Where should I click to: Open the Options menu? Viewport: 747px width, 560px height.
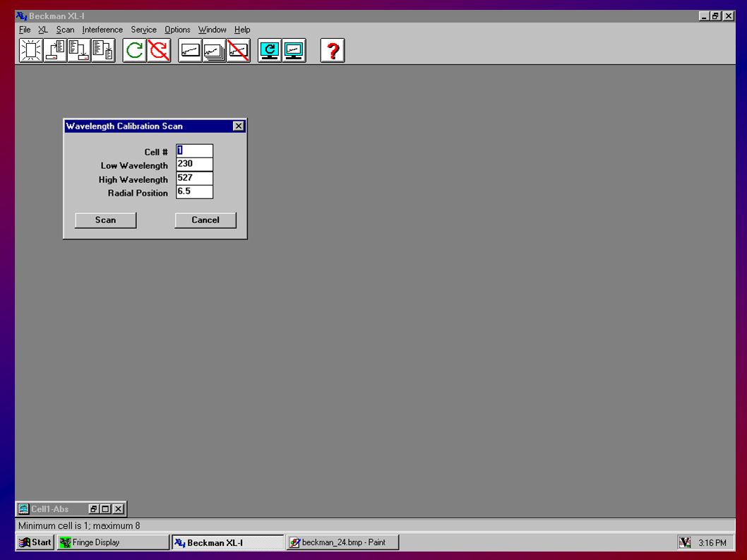(x=177, y=30)
